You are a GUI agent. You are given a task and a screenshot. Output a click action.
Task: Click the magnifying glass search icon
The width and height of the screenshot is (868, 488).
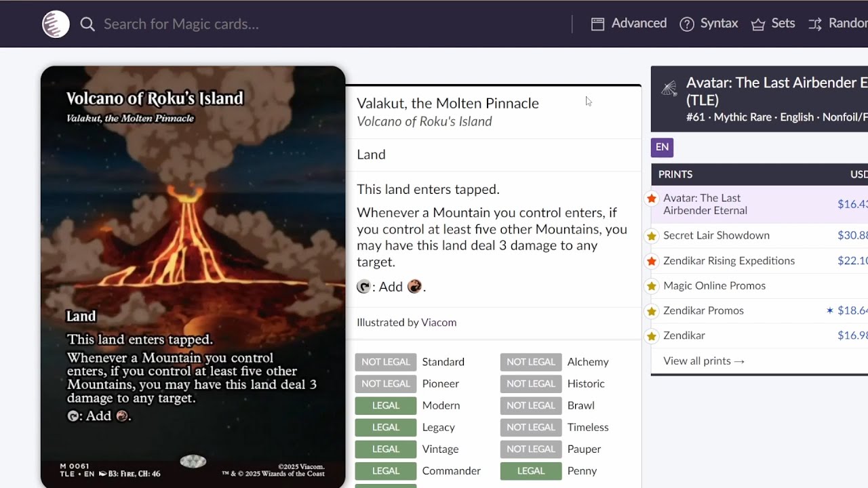(87, 24)
